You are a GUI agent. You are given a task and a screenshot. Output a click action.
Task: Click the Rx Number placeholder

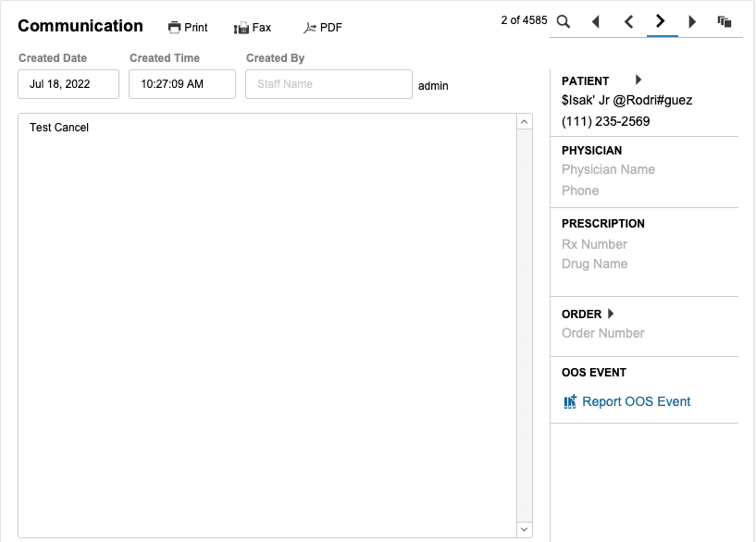point(594,244)
